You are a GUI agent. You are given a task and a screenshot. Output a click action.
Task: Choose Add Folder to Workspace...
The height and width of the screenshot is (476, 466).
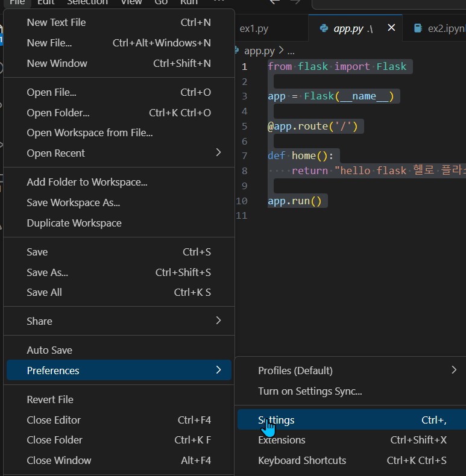click(x=119, y=182)
